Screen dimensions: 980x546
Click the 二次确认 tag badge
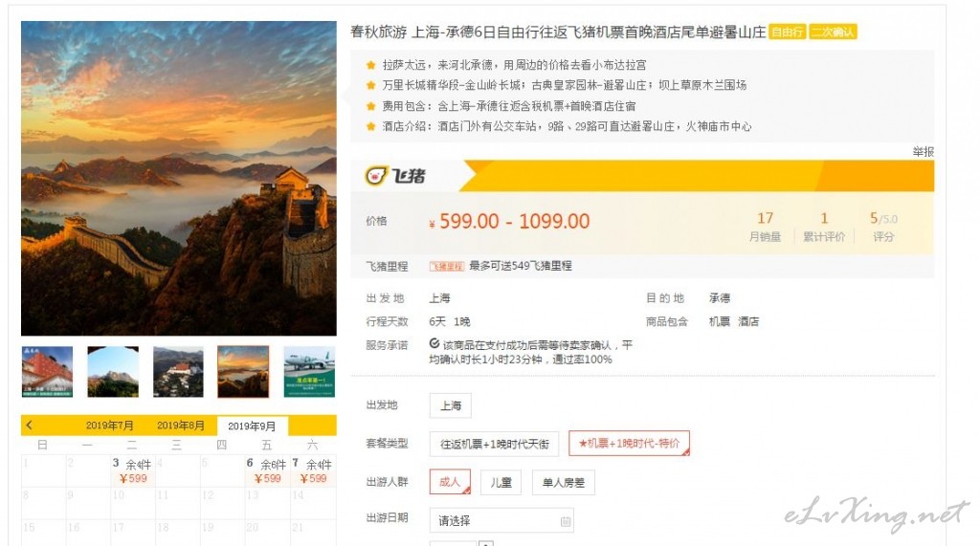point(832,32)
